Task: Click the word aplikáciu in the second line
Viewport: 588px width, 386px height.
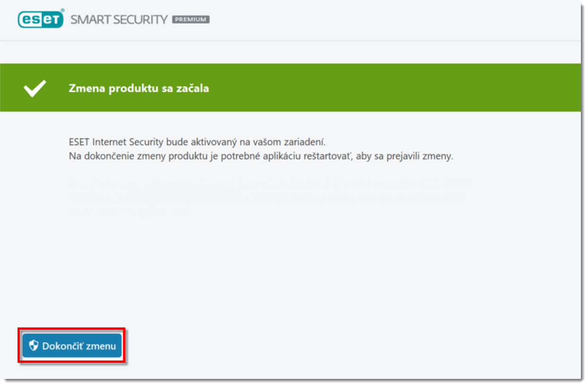Action: point(292,156)
